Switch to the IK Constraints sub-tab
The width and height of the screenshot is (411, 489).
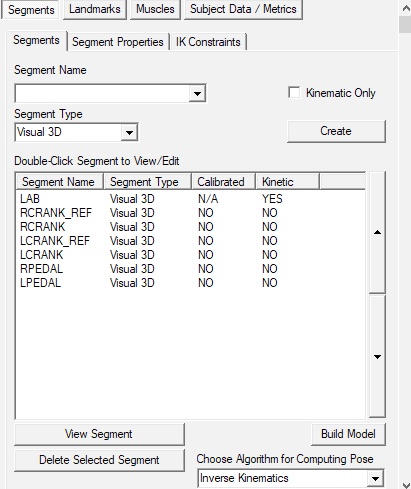(208, 42)
